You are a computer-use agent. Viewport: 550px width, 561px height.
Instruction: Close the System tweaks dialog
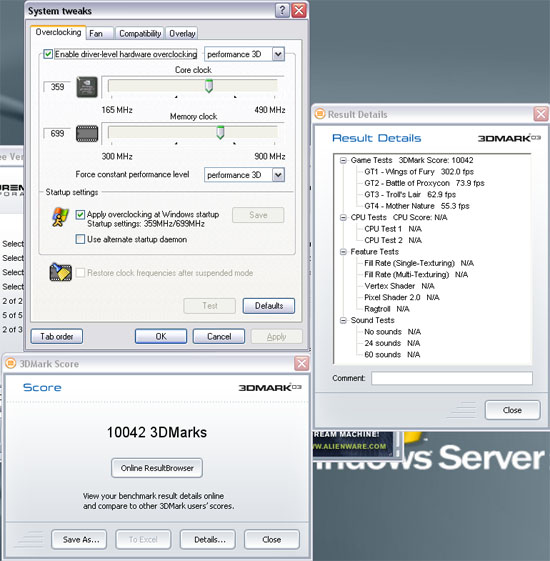tap(299, 10)
